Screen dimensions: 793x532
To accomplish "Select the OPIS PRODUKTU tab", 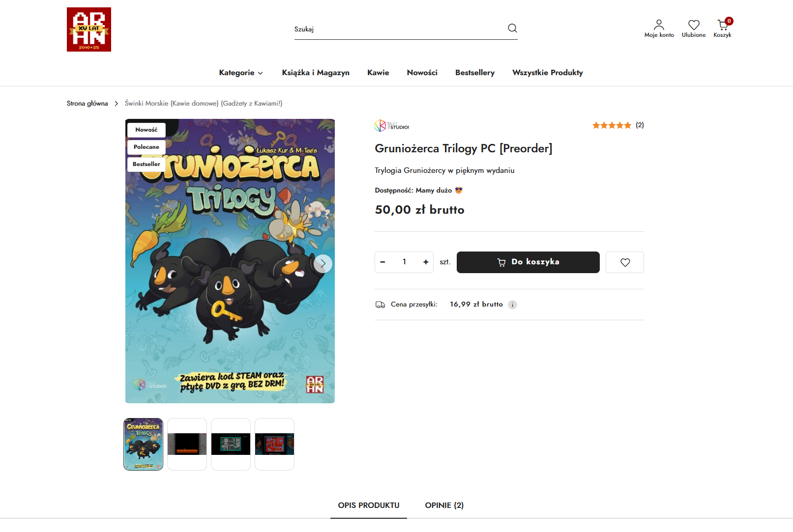I will pyautogui.click(x=369, y=505).
